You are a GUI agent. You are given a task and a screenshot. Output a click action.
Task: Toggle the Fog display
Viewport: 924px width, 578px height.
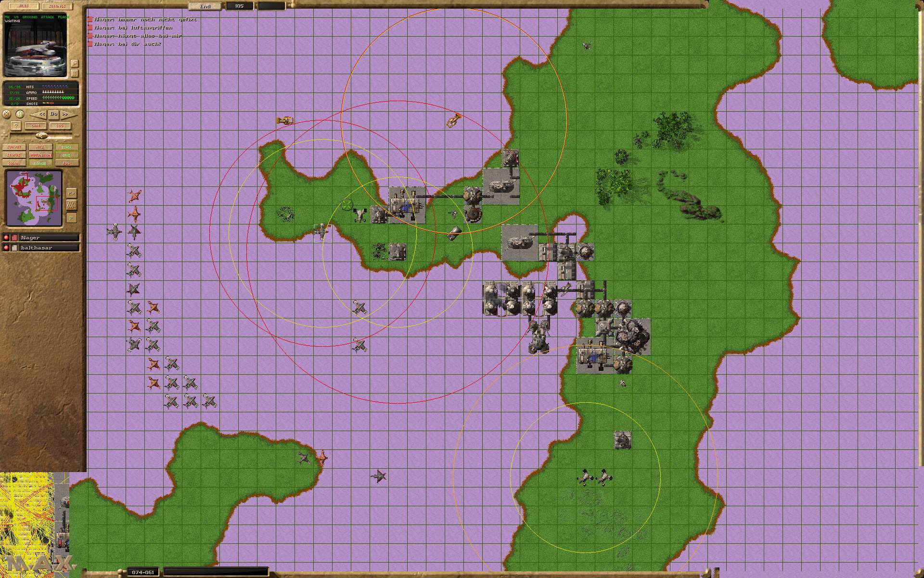(x=66, y=163)
